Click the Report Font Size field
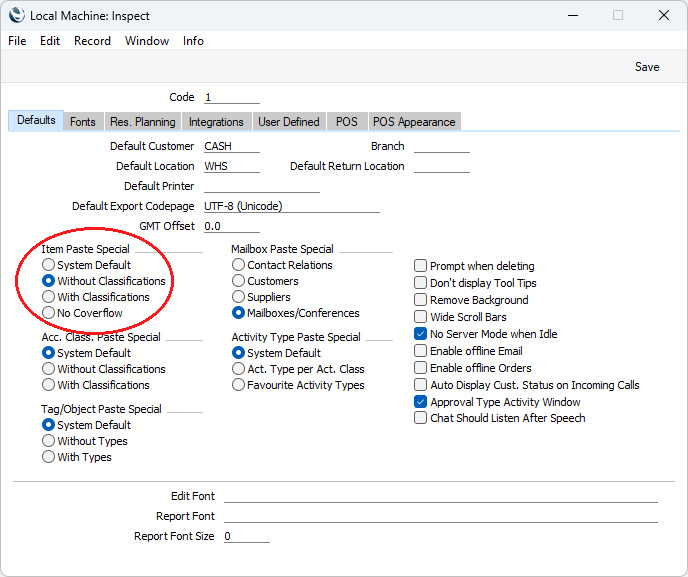688x577 pixels. (x=247, y=536)
